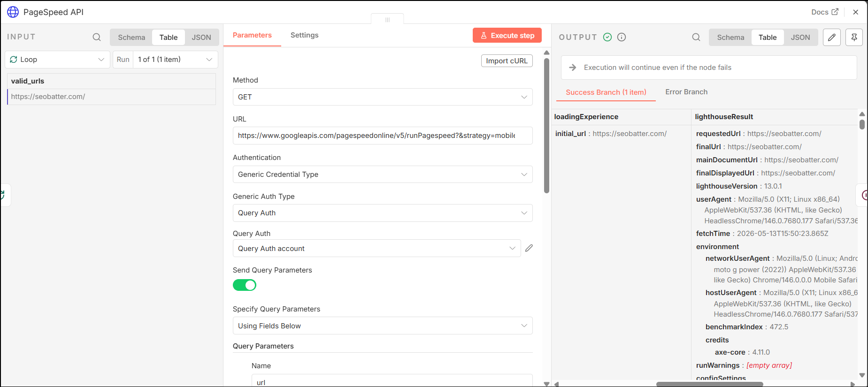Search the INPUT panel data
Screen dimensions: 868x387
click(97, 37)
